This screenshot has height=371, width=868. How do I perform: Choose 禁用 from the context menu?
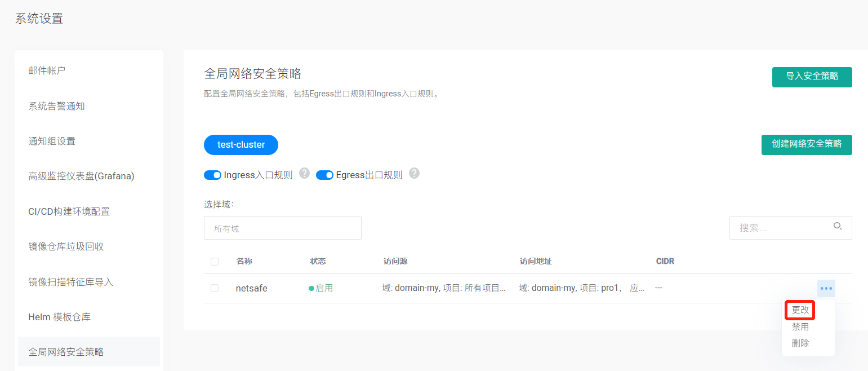(800, 326)
